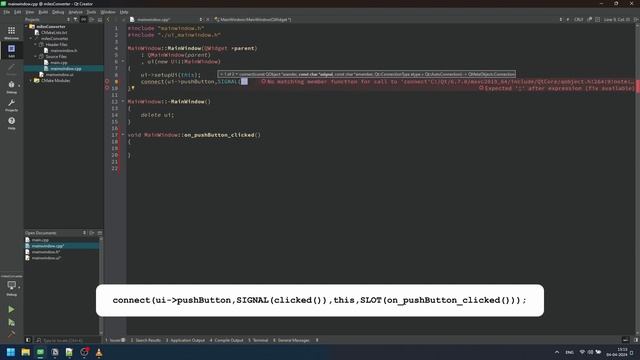
Task: Expand the CMake Modules folder
Action: tap(31, 81)
